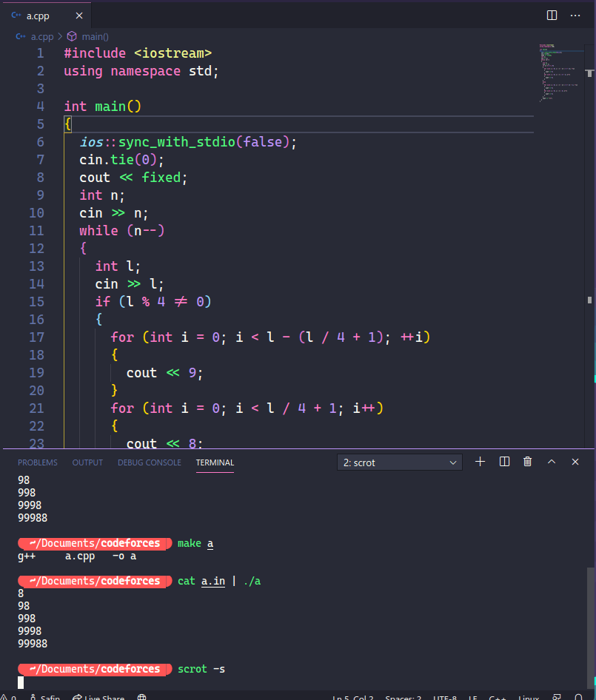Close the a.cpp editor tab
The height and width of the screenshot is (700, 596).
click(79, 16)
